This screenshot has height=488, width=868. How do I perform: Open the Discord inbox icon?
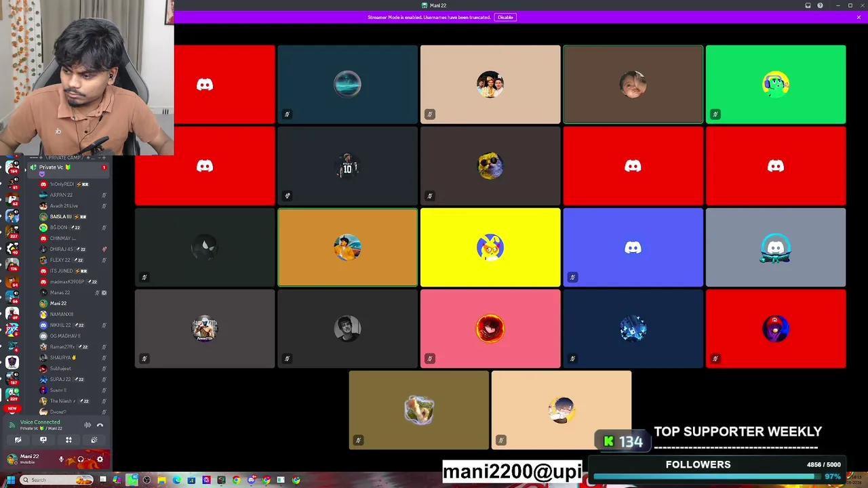click(808, 5)
